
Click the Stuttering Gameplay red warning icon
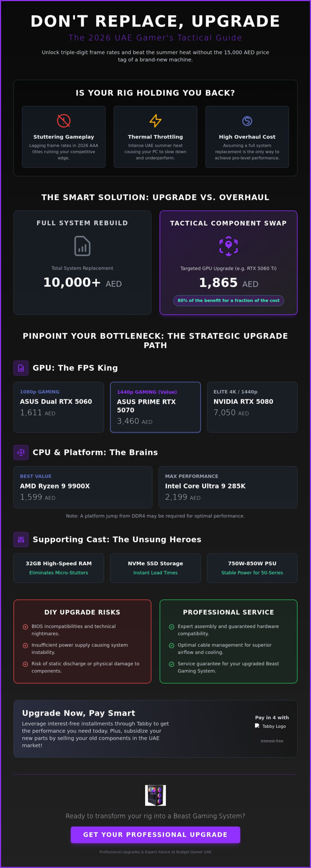[63, 121]
